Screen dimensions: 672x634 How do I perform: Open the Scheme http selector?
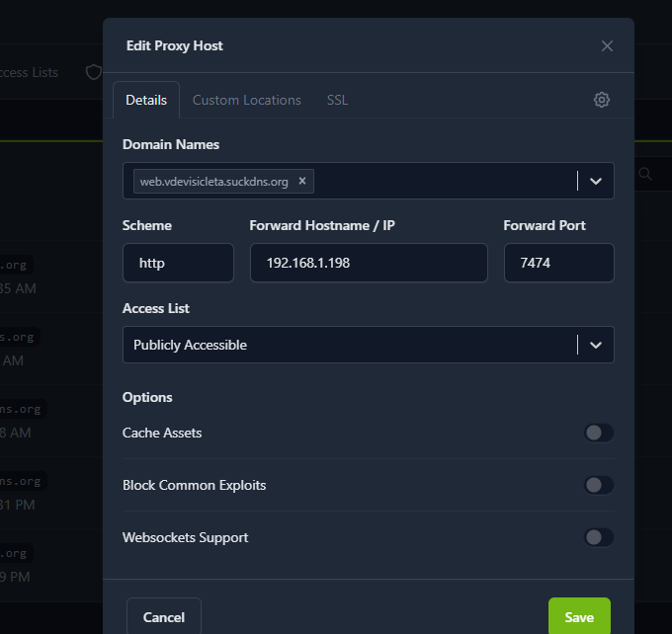(x=178, y=263)
